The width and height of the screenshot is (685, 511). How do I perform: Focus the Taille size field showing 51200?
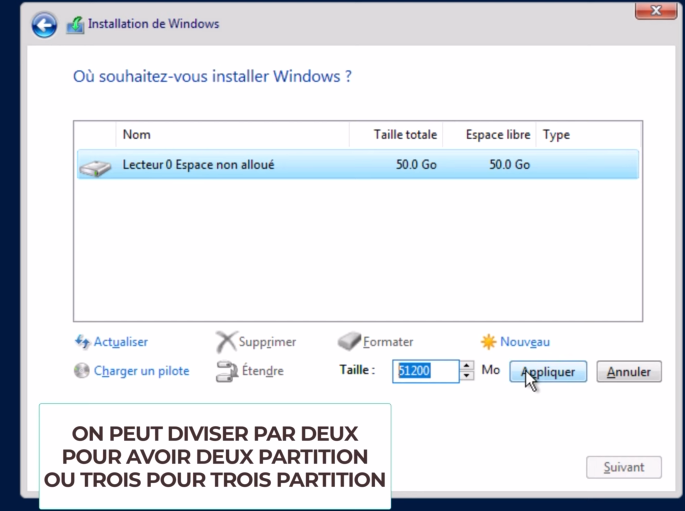(x=426, y=371)
